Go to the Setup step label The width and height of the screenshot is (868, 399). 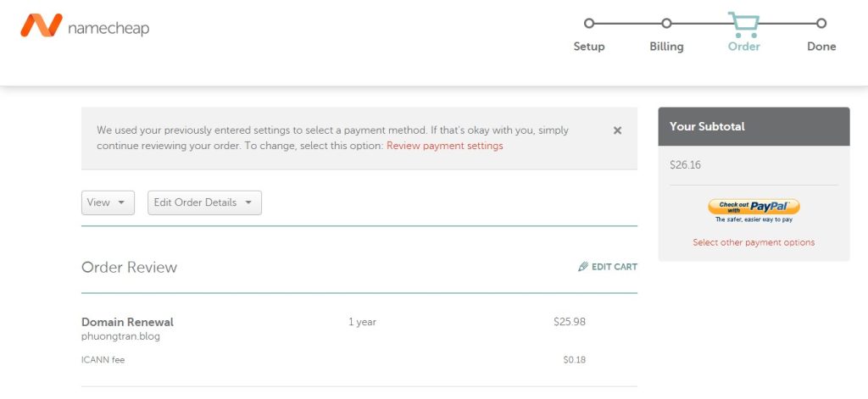[x=589, y=47]
